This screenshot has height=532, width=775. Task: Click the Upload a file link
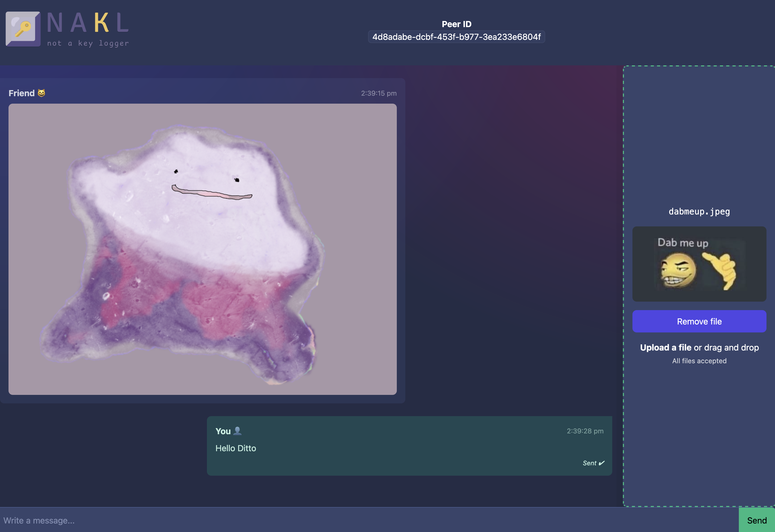tap(665, 347)
